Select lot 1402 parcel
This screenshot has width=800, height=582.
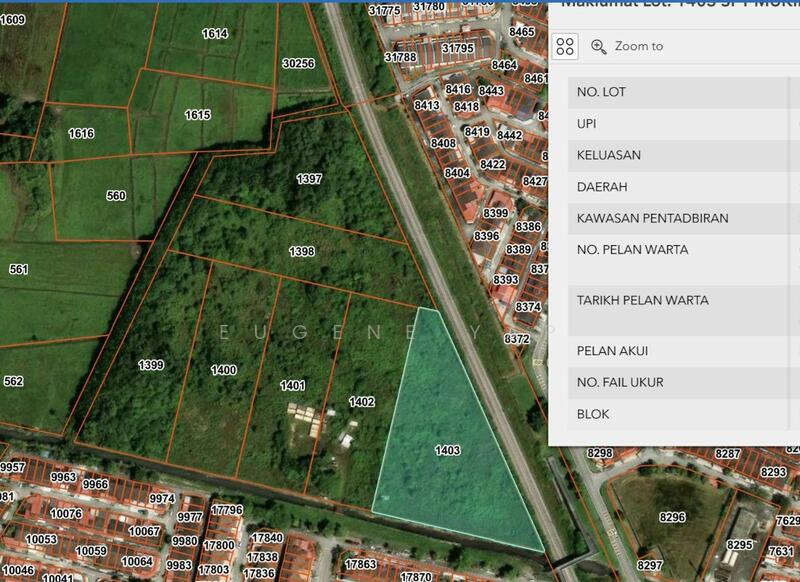pyautogui.click(x=361, y=401)
